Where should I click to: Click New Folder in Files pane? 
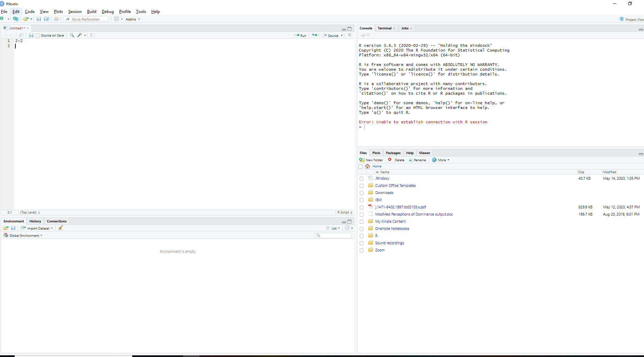pos(371,160)
